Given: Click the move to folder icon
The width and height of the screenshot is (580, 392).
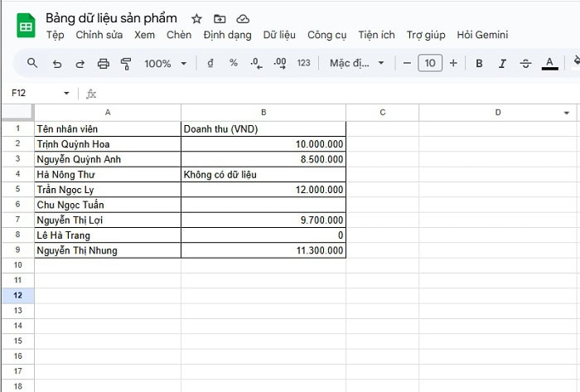Looking at the screenshot, I should 220,18.
